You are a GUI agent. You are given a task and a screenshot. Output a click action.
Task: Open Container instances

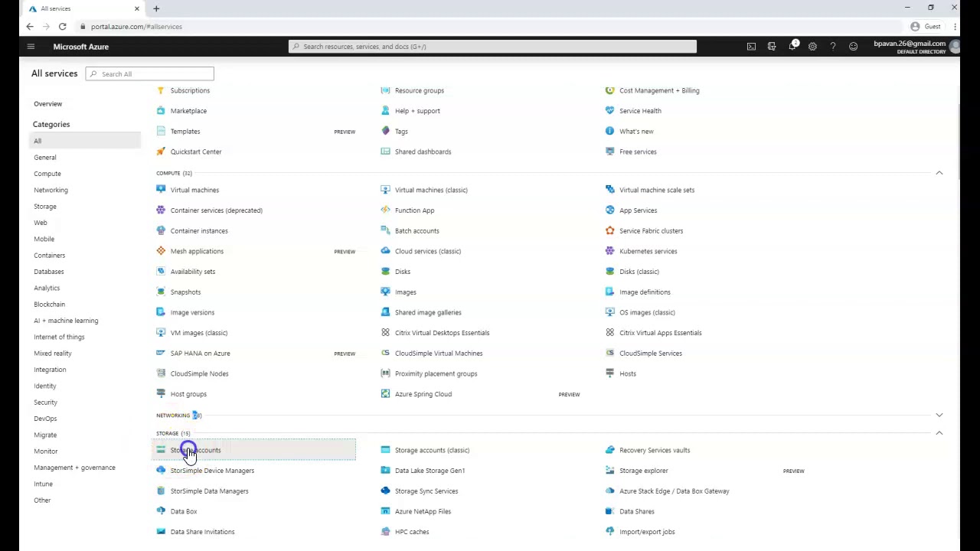(x=199, y=230)
